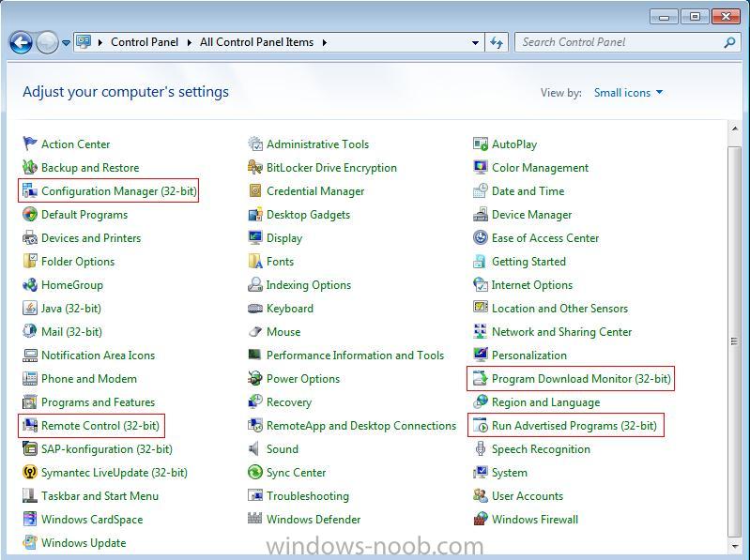Expand arrow before Control Panel breadcrumb
750x560 pixels.
pyautogui.click(x=99, y=42)
